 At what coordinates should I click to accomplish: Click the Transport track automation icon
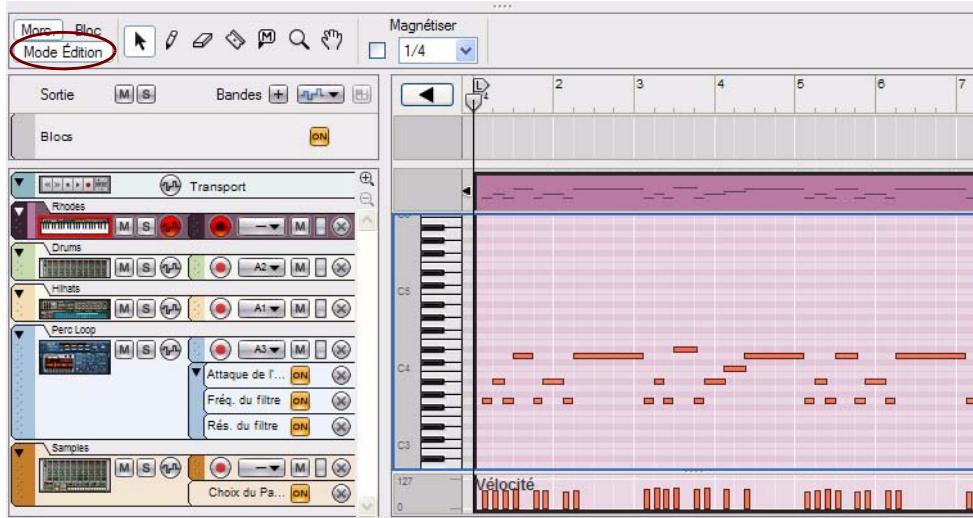pos(171,186)
